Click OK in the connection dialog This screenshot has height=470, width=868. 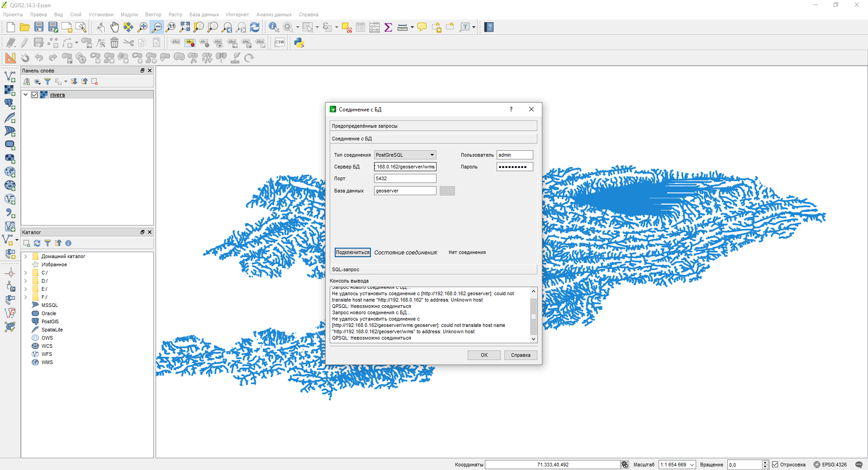484,355
